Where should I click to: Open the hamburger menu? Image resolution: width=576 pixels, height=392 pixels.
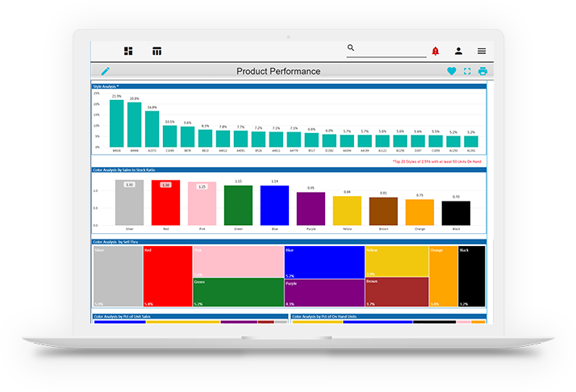[482, 51]
